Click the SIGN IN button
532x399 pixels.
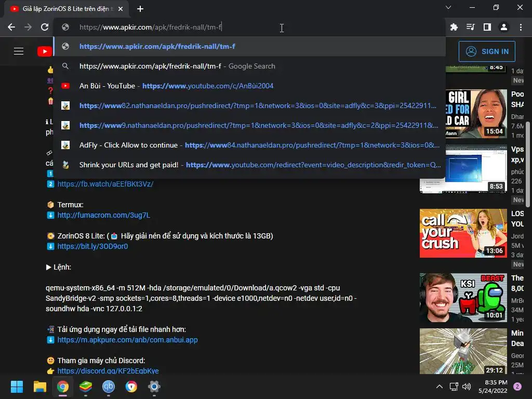pyautogui.click(x=487, y=51)
